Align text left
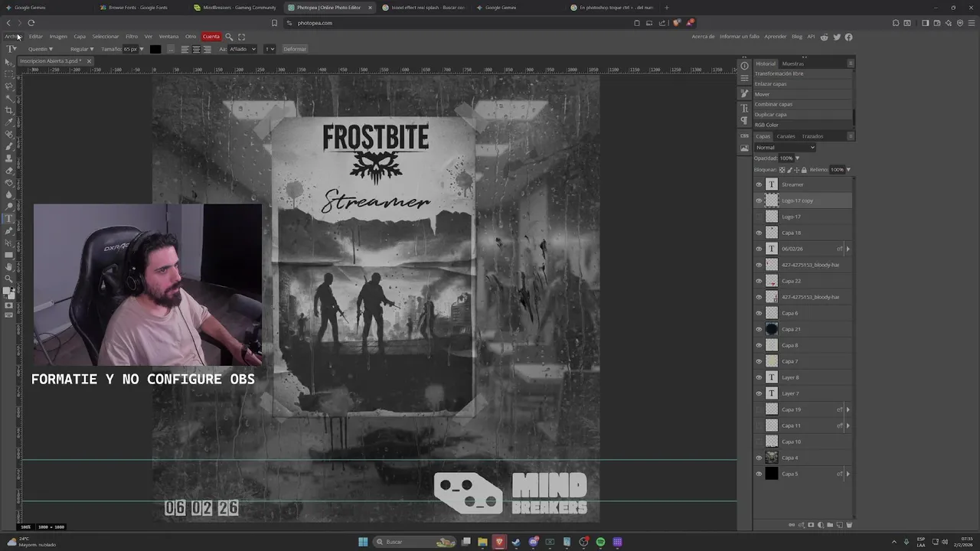 (x=185, y=49)
